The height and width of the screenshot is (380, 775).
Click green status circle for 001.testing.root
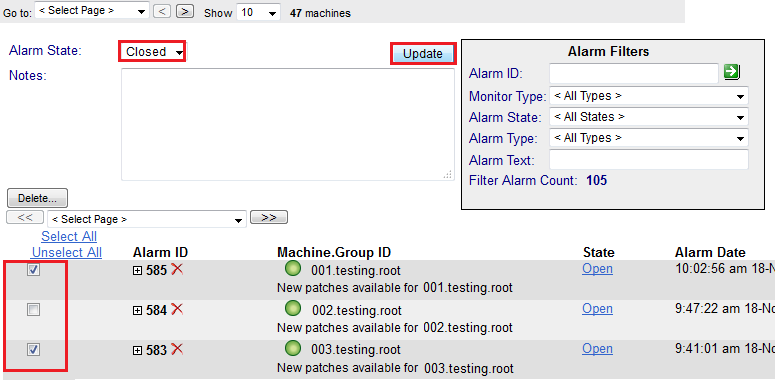[x=294, y=269]
